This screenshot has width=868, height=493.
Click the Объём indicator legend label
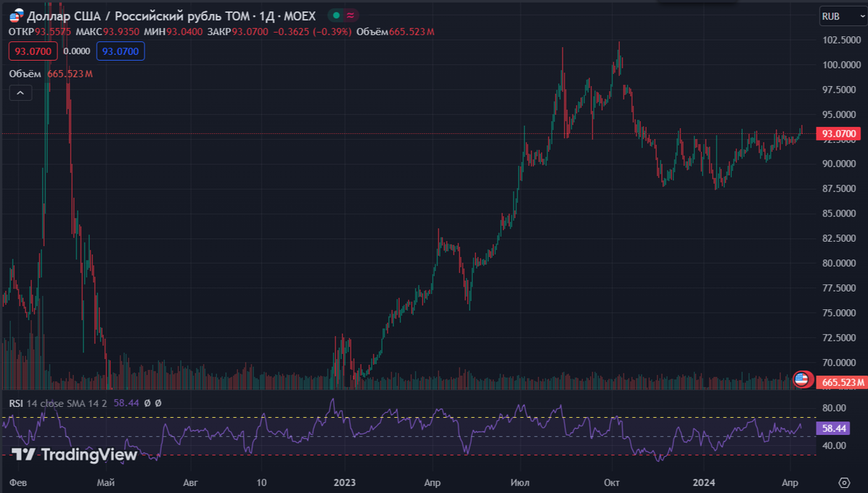tap(26, 74)
